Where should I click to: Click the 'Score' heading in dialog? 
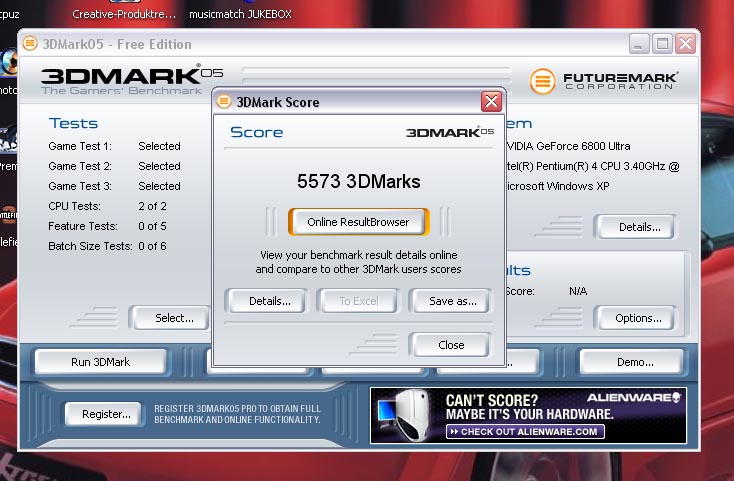click(257, 132)
